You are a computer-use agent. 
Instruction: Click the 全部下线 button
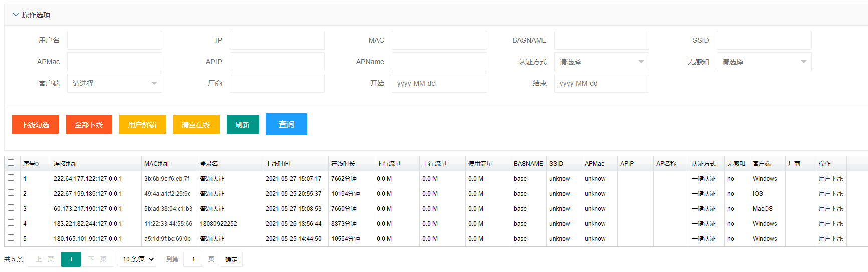[89, 124]
